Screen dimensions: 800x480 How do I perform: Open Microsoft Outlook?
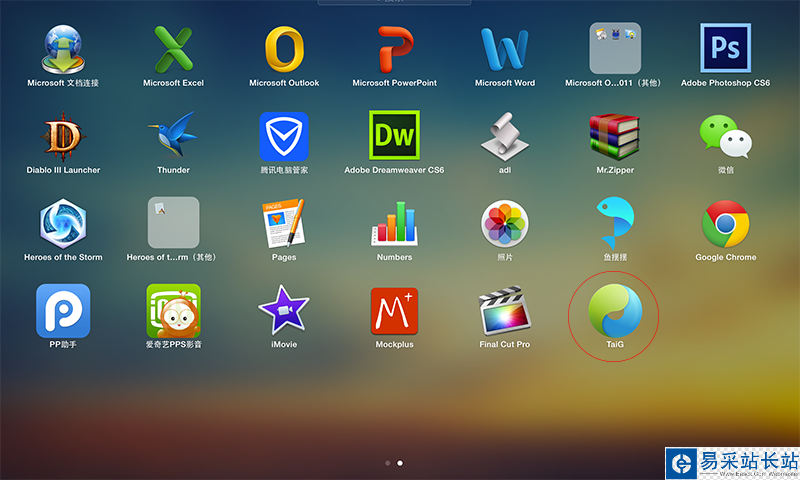(x=284, y=50)
